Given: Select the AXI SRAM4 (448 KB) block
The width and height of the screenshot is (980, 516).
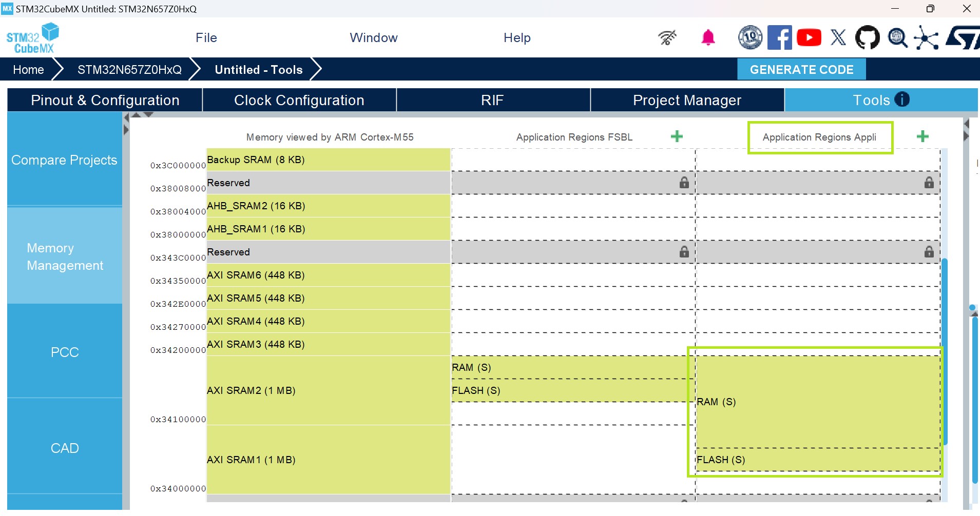Looking at the screenshot, I should click(329, 321).
